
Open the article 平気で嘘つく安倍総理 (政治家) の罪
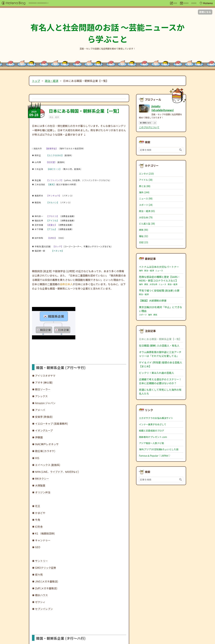(159, 291)
